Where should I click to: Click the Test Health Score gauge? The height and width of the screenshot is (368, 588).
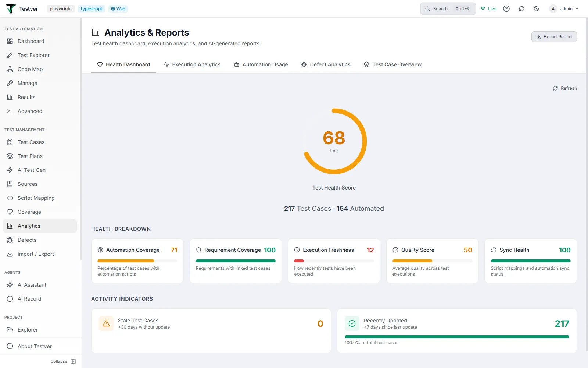(x=334, y=141)
